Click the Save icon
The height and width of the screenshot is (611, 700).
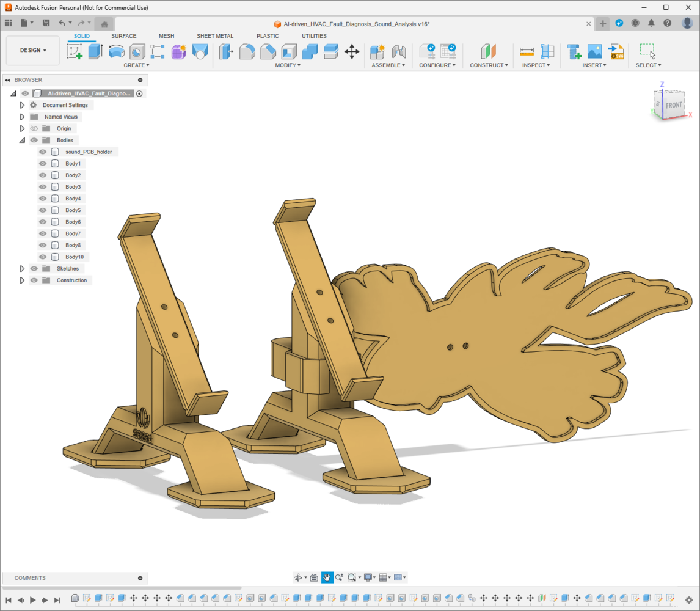click(x=46, y=23)
